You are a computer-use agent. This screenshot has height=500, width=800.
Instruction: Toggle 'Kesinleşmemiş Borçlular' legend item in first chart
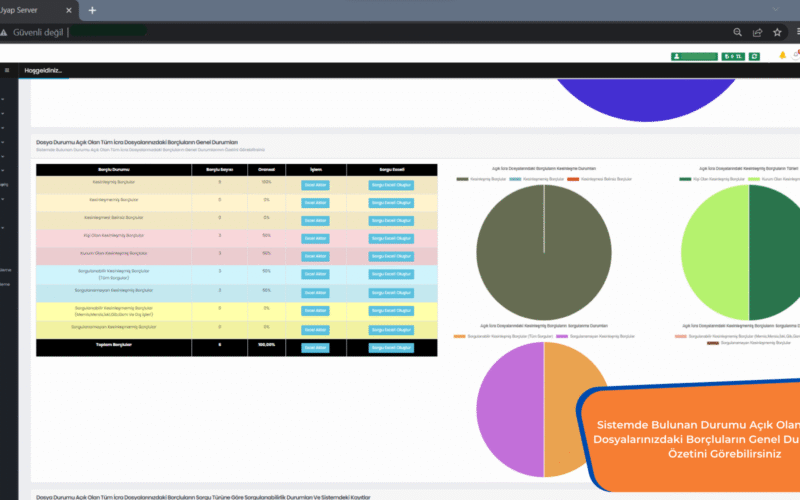pos(536,179)
